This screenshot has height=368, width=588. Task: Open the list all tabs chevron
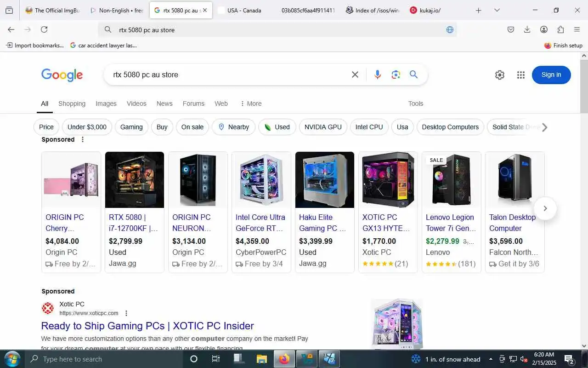497,10
